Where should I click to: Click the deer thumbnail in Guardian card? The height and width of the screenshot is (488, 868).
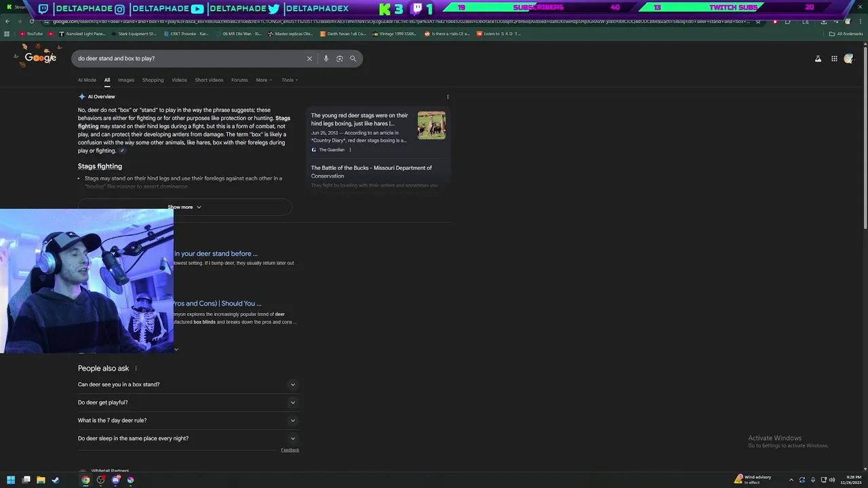tap(431, 125)
